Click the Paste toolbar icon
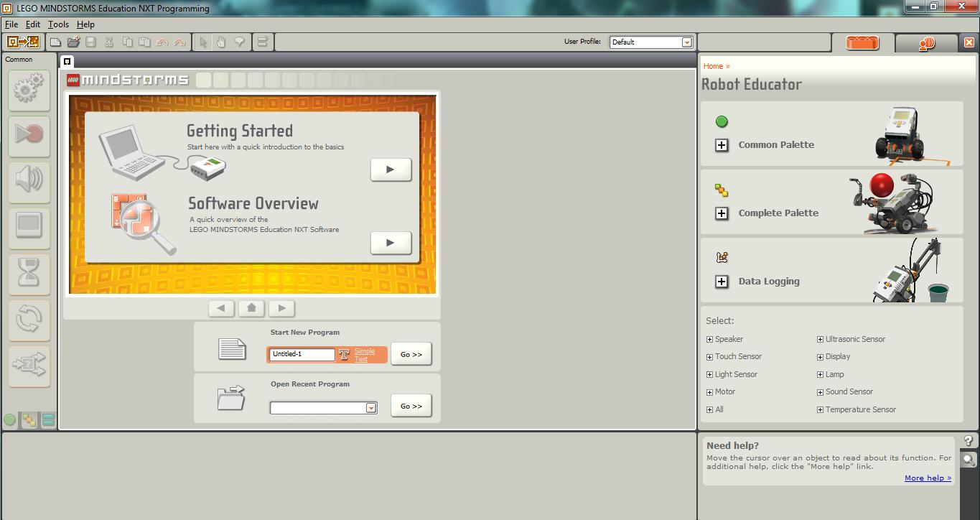The width and height of the screenshot is (980, 520). click(x=144, y=42)
